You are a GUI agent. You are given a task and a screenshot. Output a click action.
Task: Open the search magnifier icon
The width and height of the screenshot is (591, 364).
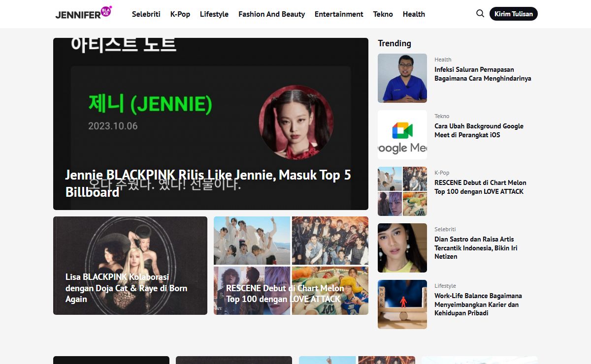pos(480,14)
